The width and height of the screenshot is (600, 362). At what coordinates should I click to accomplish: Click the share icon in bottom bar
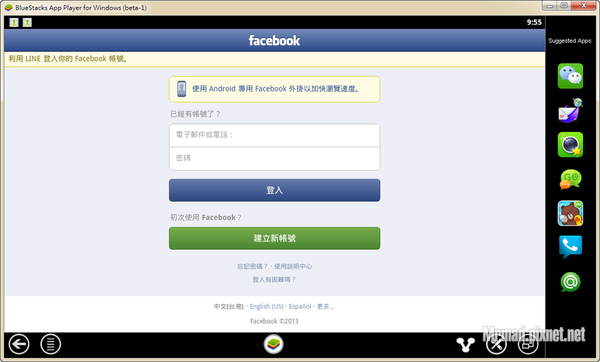click(465, 344)
